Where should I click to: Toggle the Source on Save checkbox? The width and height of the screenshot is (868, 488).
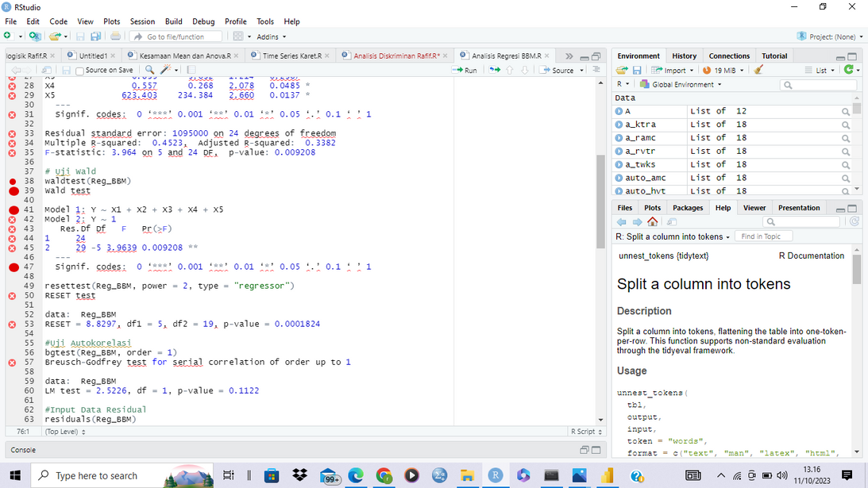click(79, 71)
